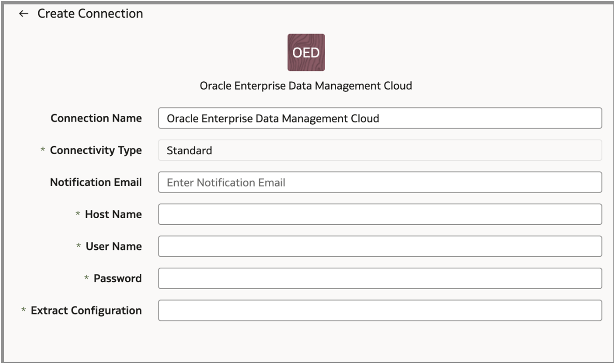Click the Host Name label
Viewport: 615px width, 364px height.
(x=113, y=214)
